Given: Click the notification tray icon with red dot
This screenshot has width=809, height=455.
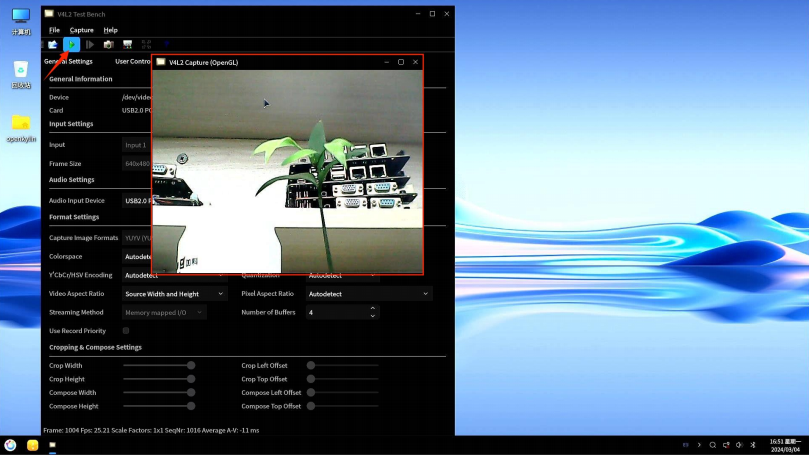Looking at the screenshot, I should click(x=726, y=445).
